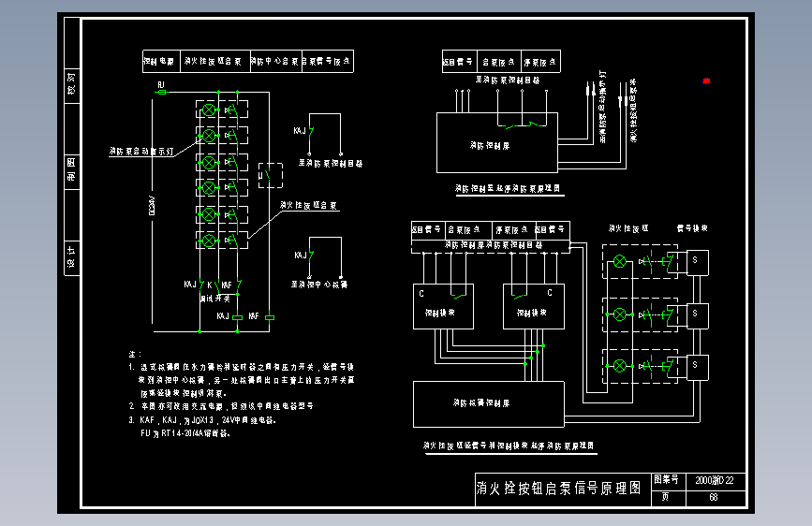Select the KAJ relay coil symbol
Screen dimensions: 812x526
click(238, 317)
